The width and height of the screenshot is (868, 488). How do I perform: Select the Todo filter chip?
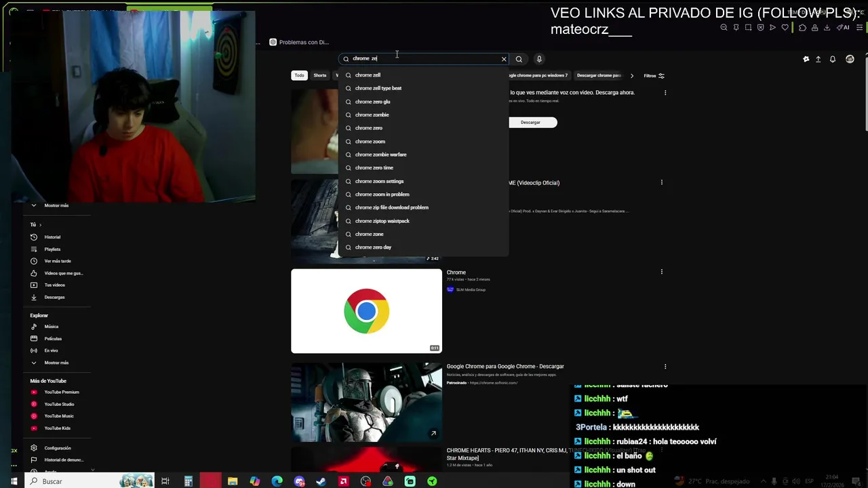(299, 76)
